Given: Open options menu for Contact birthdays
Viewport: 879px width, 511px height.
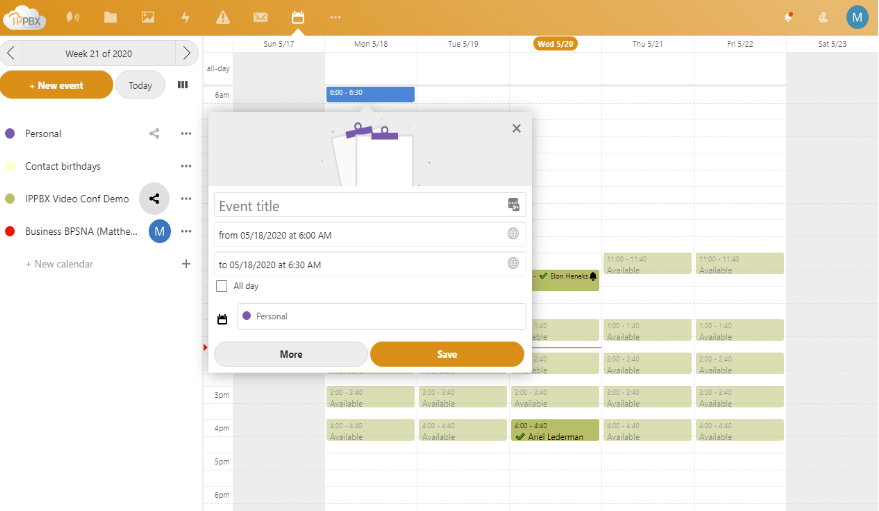Looking at the screenshot, I should [186, 166].
